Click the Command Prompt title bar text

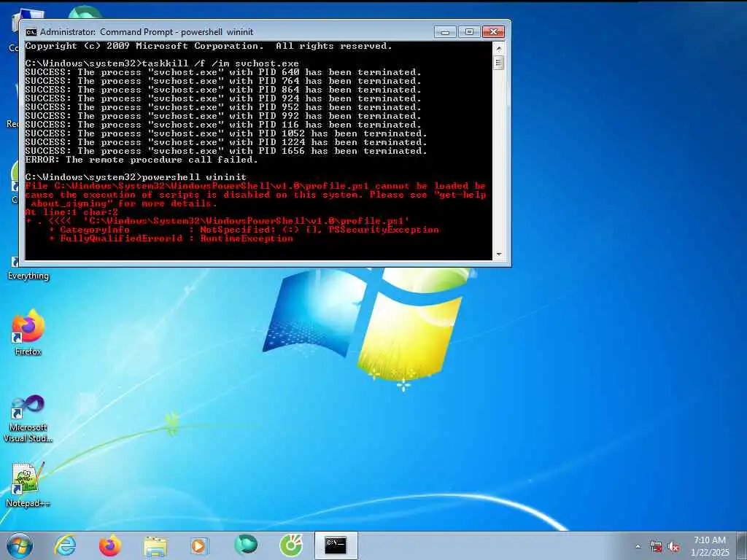coord(147,32)
